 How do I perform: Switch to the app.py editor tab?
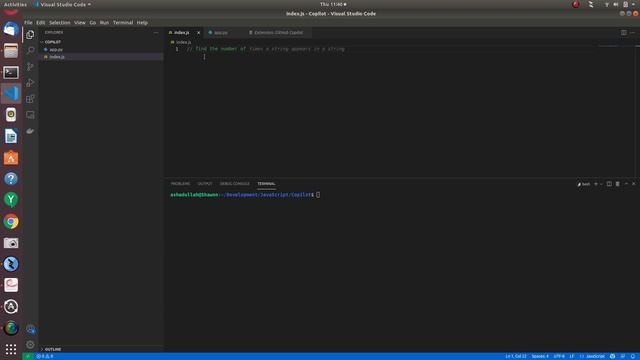coord(220,33)
